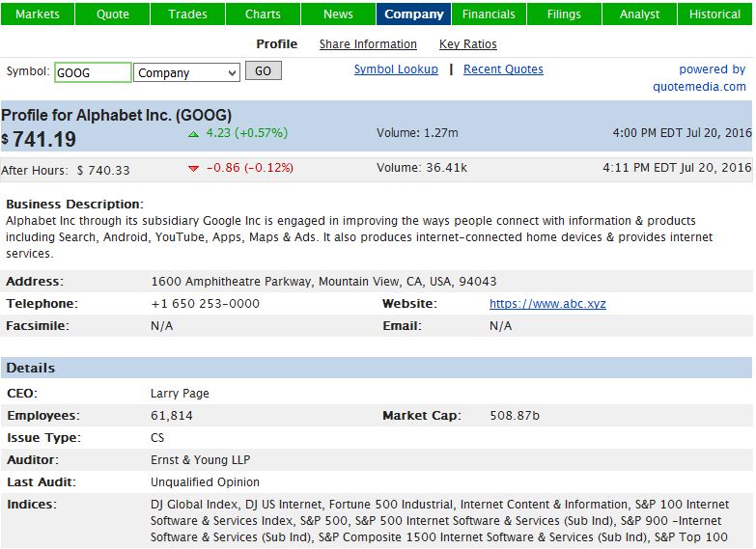Click the Larry Page CEO value
The image size is (756, 549).
(x=180, y=394)
